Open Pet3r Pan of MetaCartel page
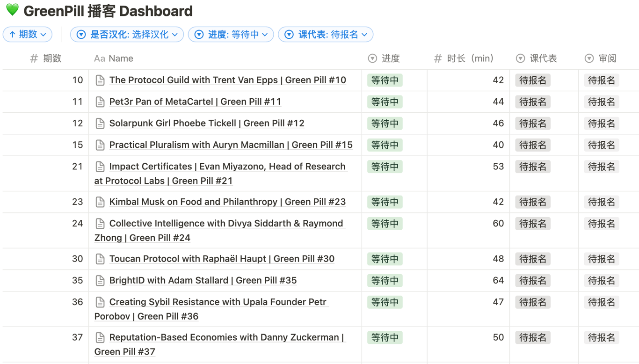 pyautogui.click(x=195, y=102)
